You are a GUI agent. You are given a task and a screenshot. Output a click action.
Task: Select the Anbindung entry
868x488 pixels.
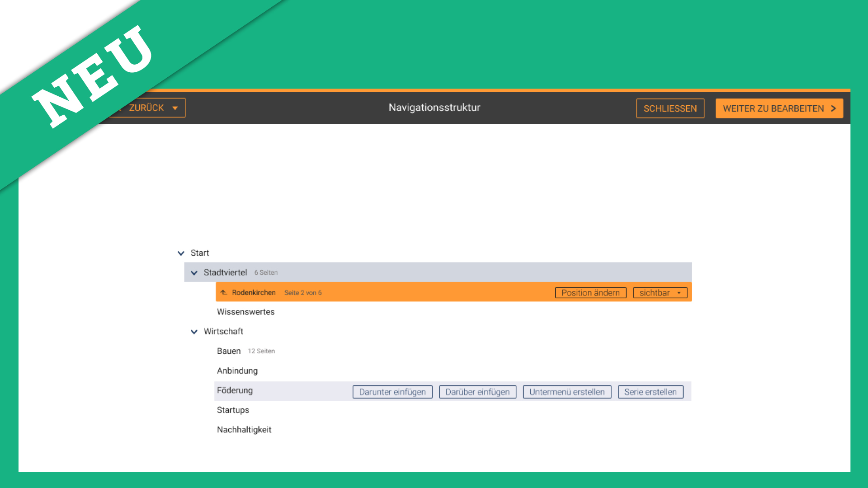[237, 371]
